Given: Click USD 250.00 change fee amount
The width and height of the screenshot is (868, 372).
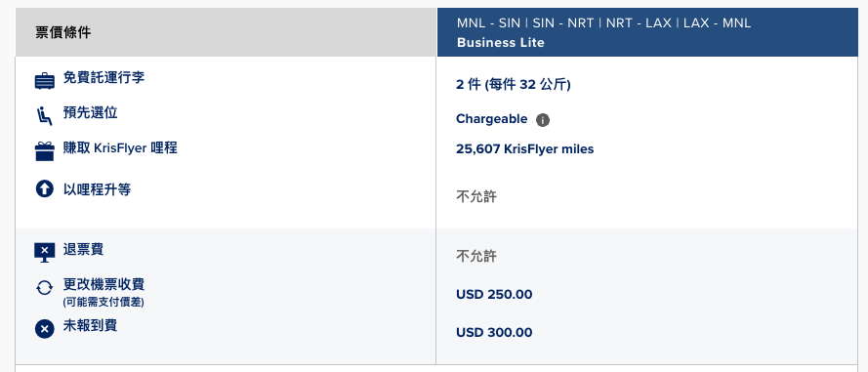Looking at the screenshot, I should coord(494,295).
